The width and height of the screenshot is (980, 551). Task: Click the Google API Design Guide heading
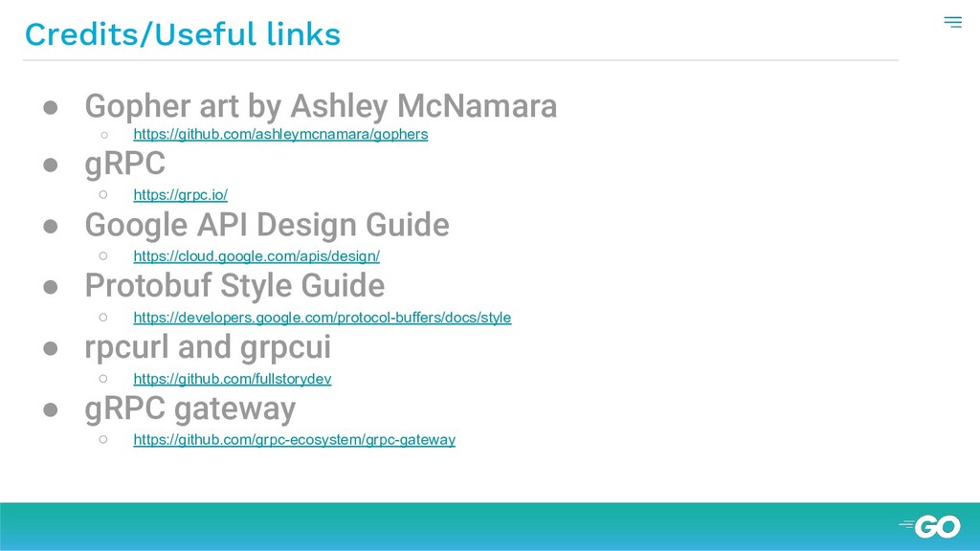click(x=266, y=226)
